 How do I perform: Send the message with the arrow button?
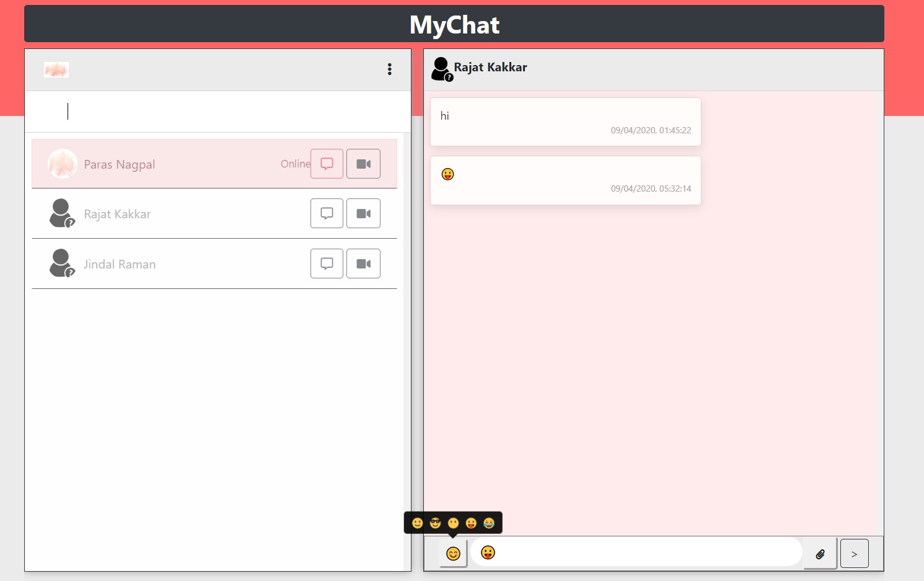point(854,553)
